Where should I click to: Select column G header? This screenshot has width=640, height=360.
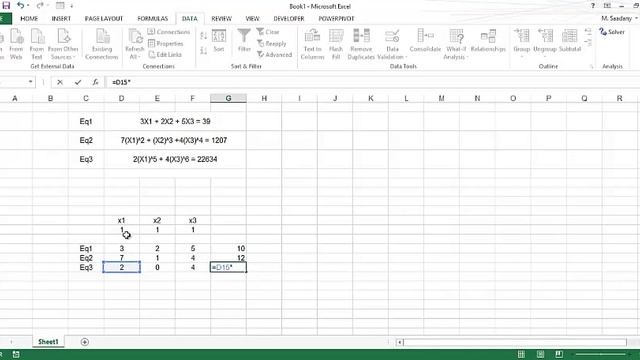point(228,98)
